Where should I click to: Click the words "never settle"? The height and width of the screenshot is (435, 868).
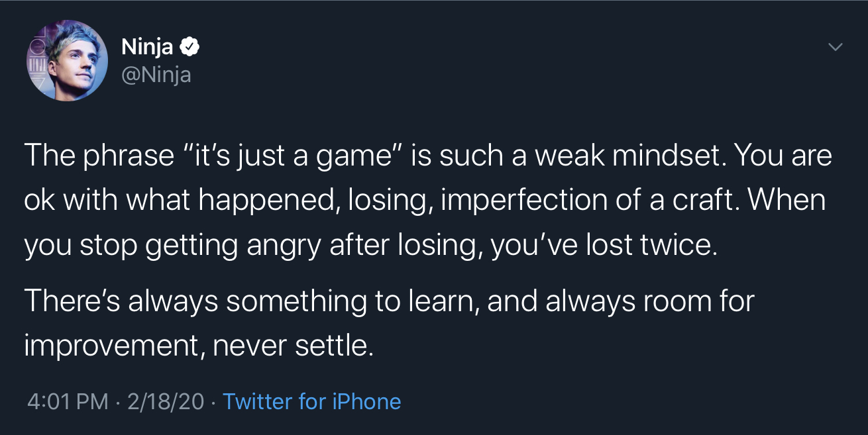click(x=290, y=345)
